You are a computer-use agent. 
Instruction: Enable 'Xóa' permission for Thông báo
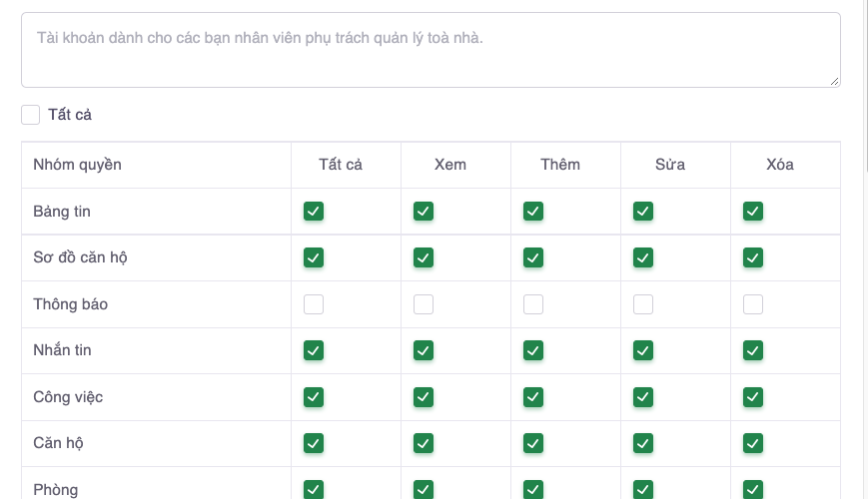pos(753,304)
